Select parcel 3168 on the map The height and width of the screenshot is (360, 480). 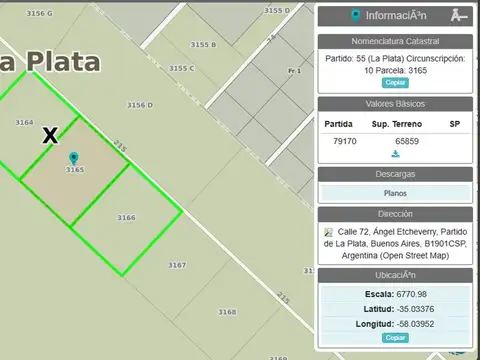[x=227, y=312]
